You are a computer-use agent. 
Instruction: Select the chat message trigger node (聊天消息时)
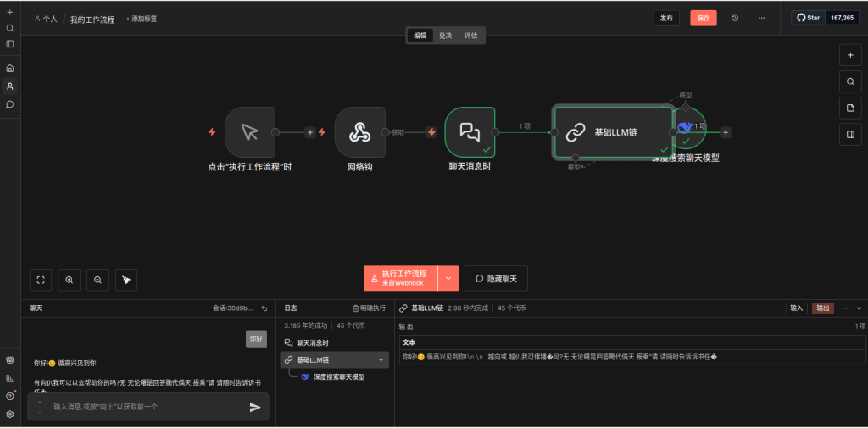click(470, 132)
